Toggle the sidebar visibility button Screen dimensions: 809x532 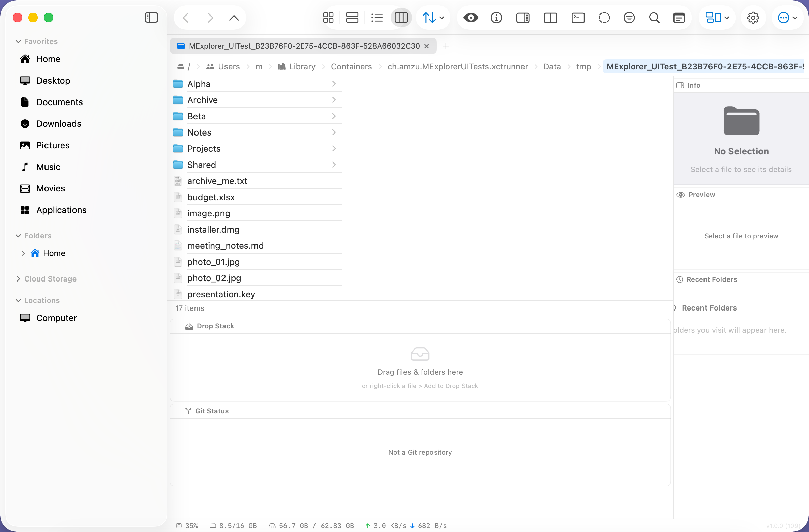coord(151,18)
